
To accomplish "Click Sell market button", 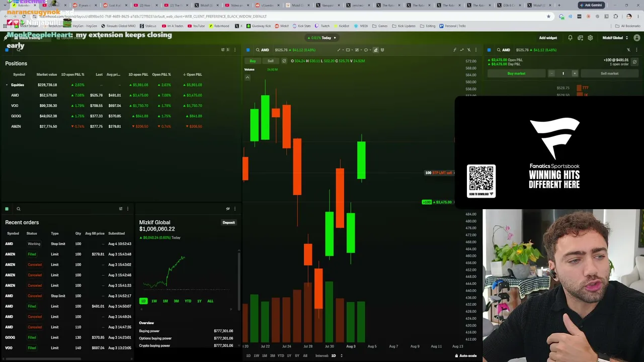I will click(609, 73).
